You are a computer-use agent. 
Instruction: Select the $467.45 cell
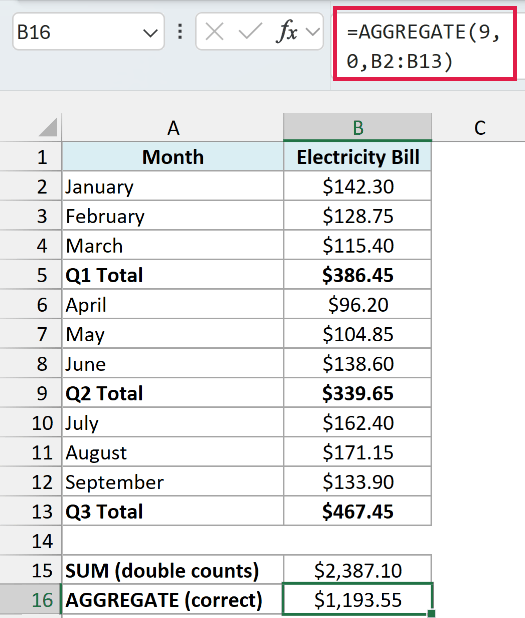pos(357,511)
